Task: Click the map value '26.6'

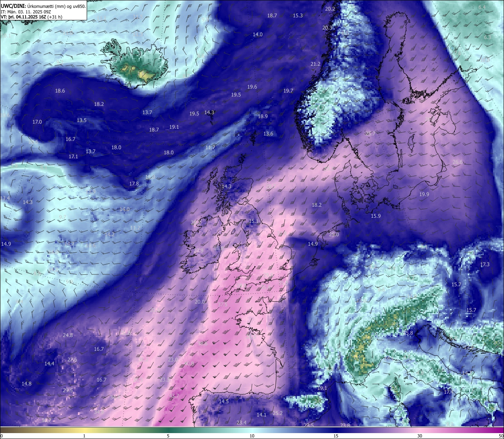Action: [x=458, y=162]
